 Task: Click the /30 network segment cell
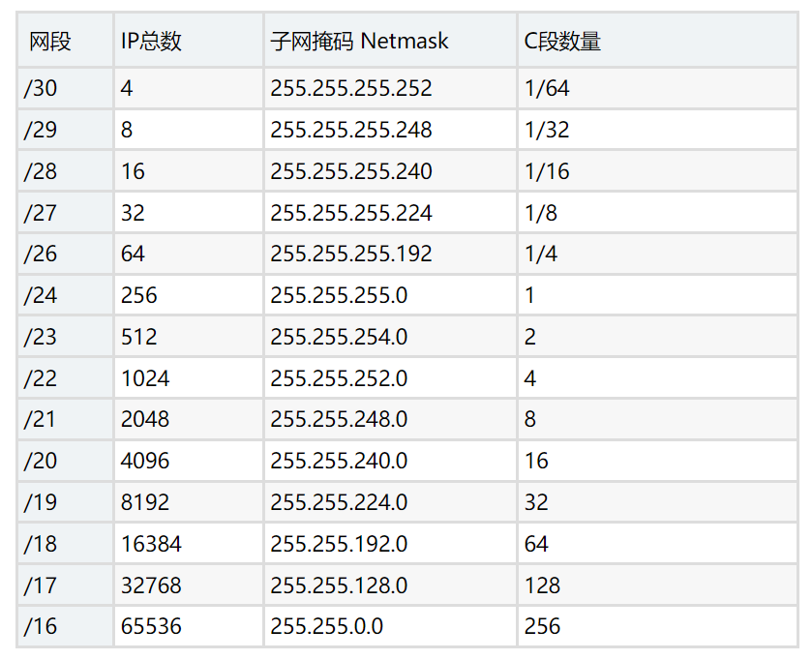point(65,88)
